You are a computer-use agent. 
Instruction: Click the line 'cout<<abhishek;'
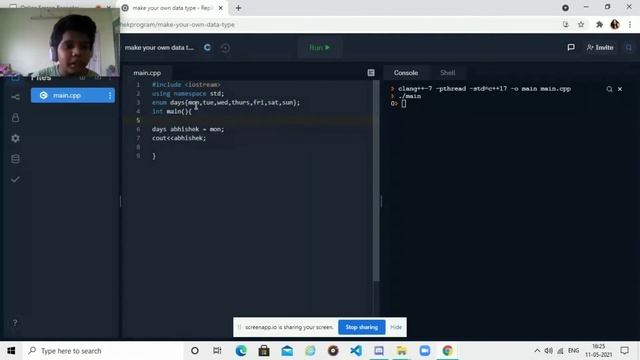179,138
